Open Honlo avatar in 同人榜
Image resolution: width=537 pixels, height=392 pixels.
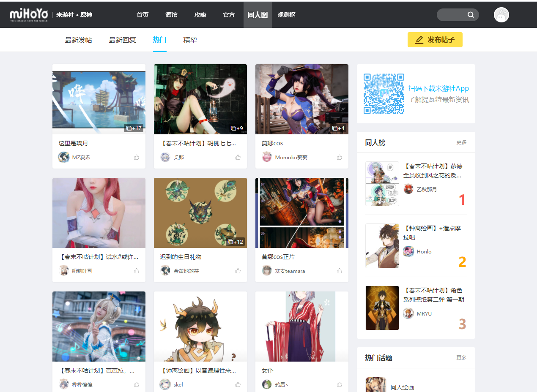pos(408,251)
